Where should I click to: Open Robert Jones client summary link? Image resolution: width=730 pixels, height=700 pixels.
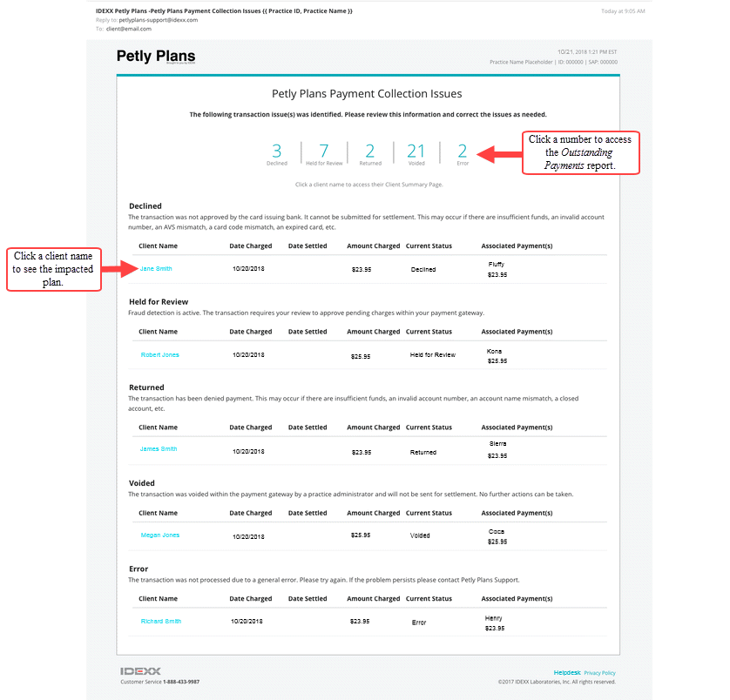[x=159, y=354]
